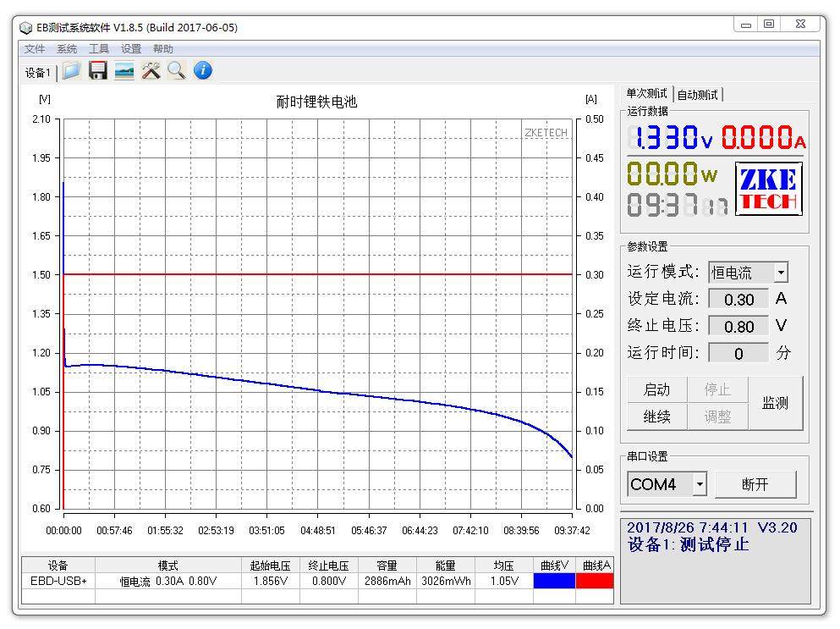Screen dimensions: 840x629
Task: Switch to the 自动测试 tab
Action: click(x=698, y=95)
